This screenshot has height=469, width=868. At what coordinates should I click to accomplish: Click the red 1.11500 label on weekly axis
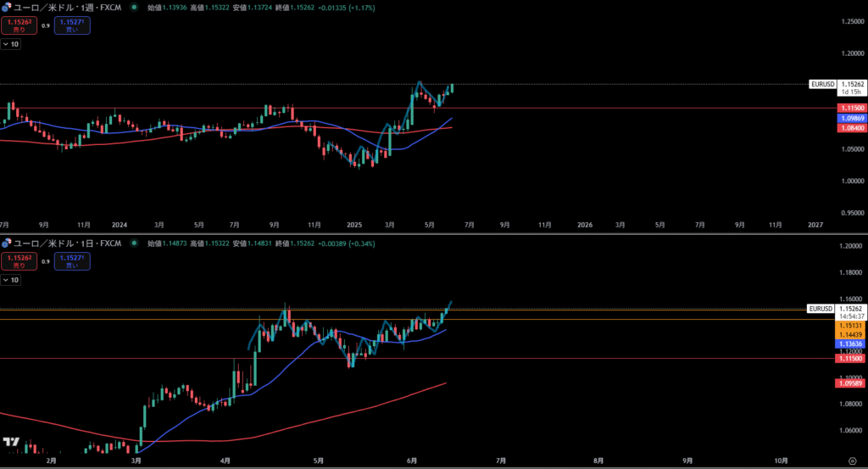[852, 108]
